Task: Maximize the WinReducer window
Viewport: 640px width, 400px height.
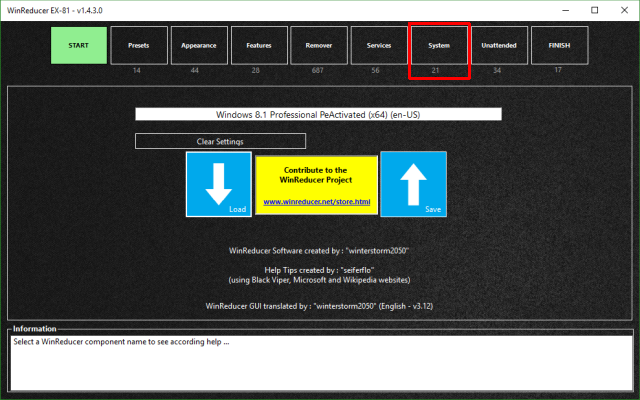Action: pyautogui.click(x=595, y=11)
